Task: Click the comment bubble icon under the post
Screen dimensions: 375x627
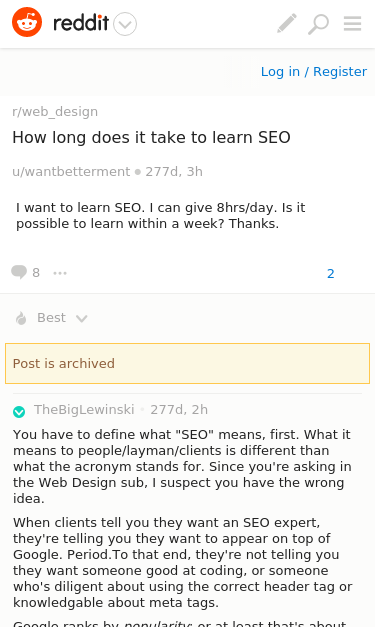Action: 19,272
